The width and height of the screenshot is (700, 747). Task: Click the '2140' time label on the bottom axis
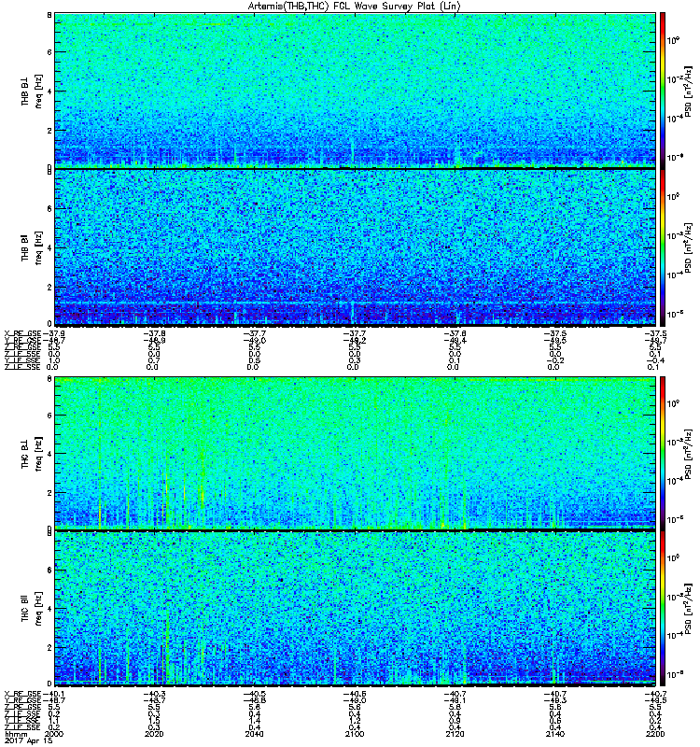[555, 734]
